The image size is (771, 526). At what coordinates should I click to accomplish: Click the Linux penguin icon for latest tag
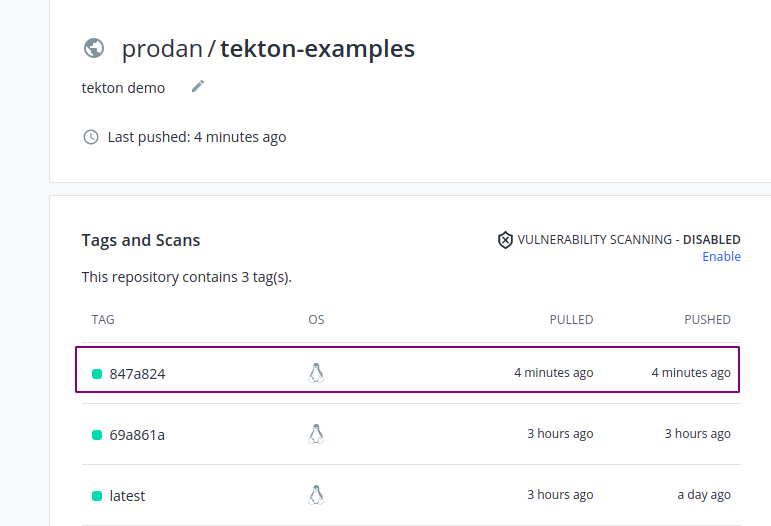pyautogui.click(x=316, y=495)
